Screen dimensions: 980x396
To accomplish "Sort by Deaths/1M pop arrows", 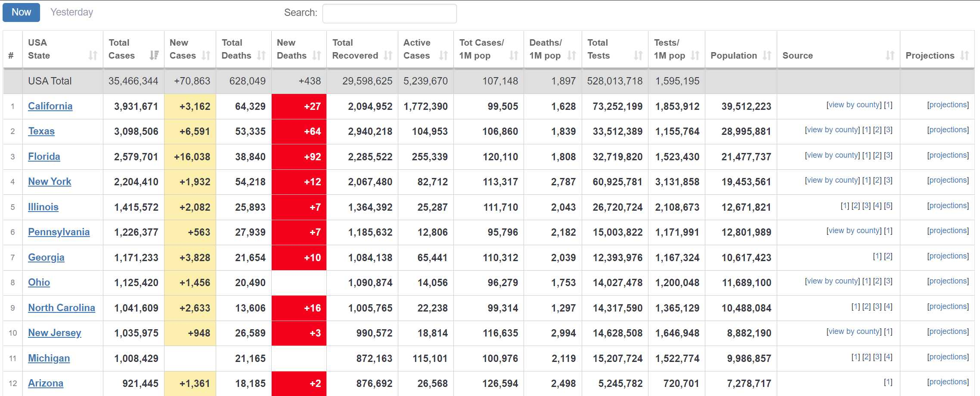I will pos(572,55).
